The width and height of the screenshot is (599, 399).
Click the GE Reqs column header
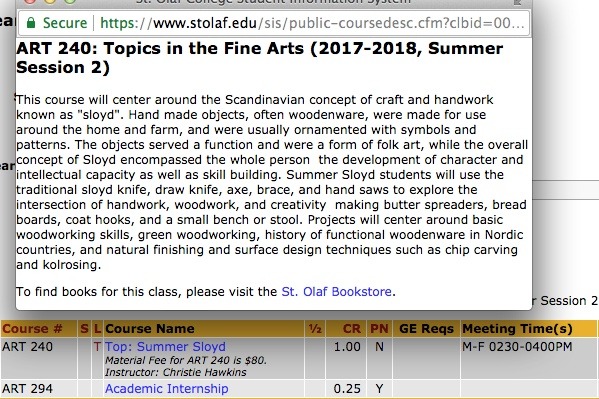(426, 329)
